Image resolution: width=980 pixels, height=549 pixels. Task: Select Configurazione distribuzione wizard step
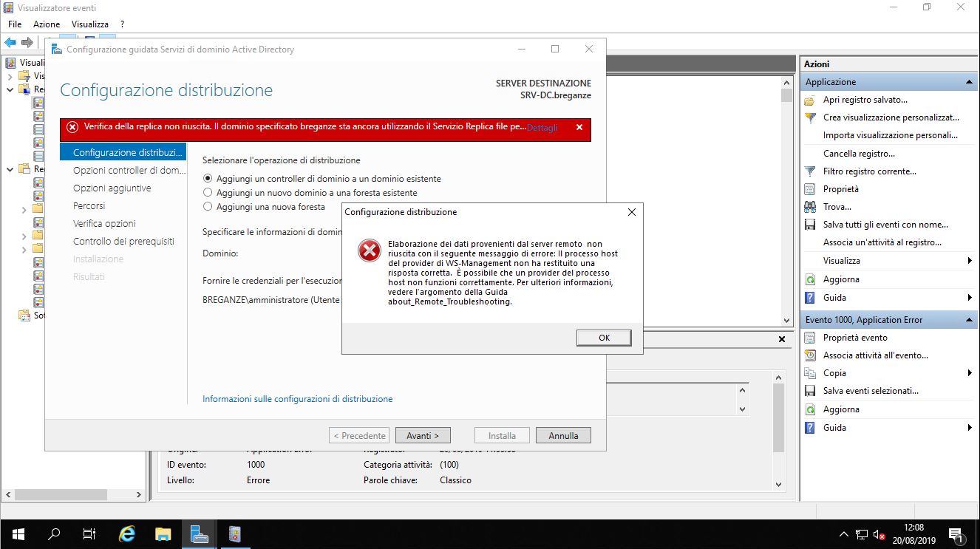click(123, 152)
